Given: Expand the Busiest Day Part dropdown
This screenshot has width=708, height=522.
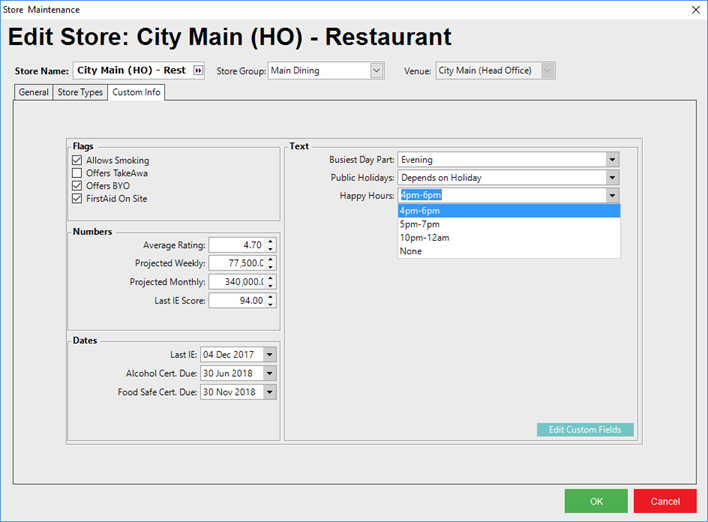Looking at the screenshot, I should 611,160.
